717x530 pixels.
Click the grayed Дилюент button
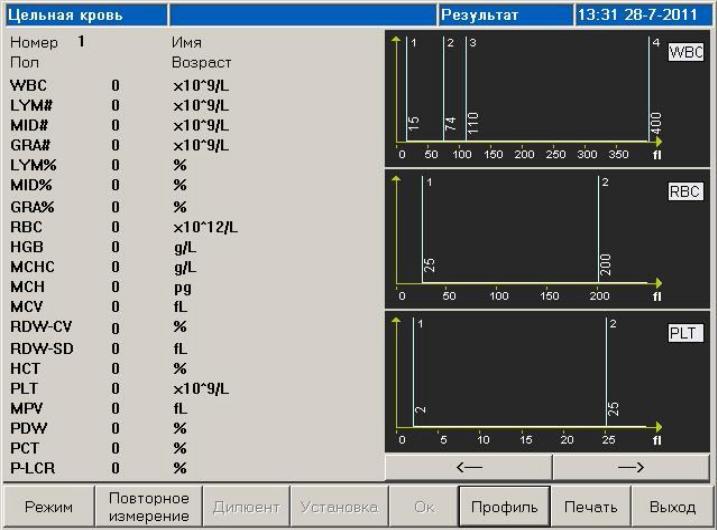coord(246,507)
